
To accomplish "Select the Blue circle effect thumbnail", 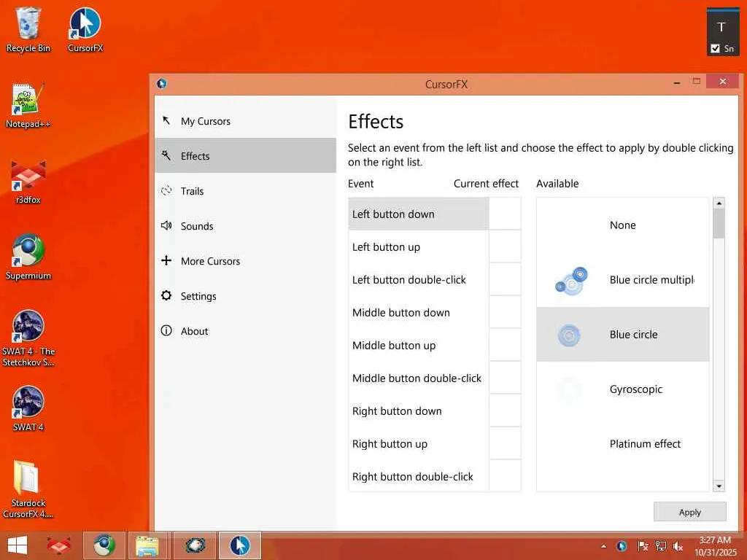I will (x=569, y=335).
